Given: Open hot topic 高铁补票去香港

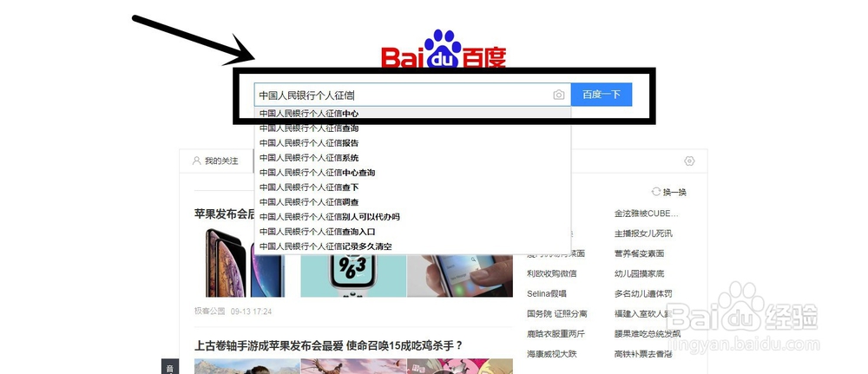Looking at the screenshot, I should [x=643, y=353].
